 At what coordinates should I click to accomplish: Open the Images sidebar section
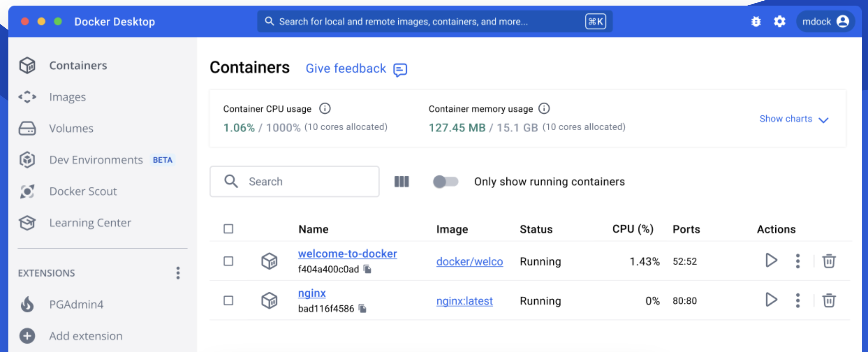pyautogui.click(x=67, y=97)
